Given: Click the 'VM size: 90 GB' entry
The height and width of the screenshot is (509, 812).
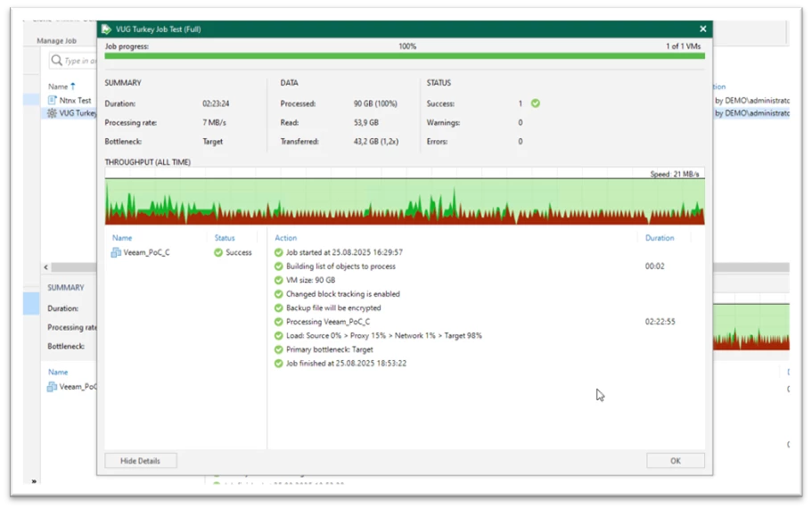Looking at the screenshot, I should tap(311, 280).
